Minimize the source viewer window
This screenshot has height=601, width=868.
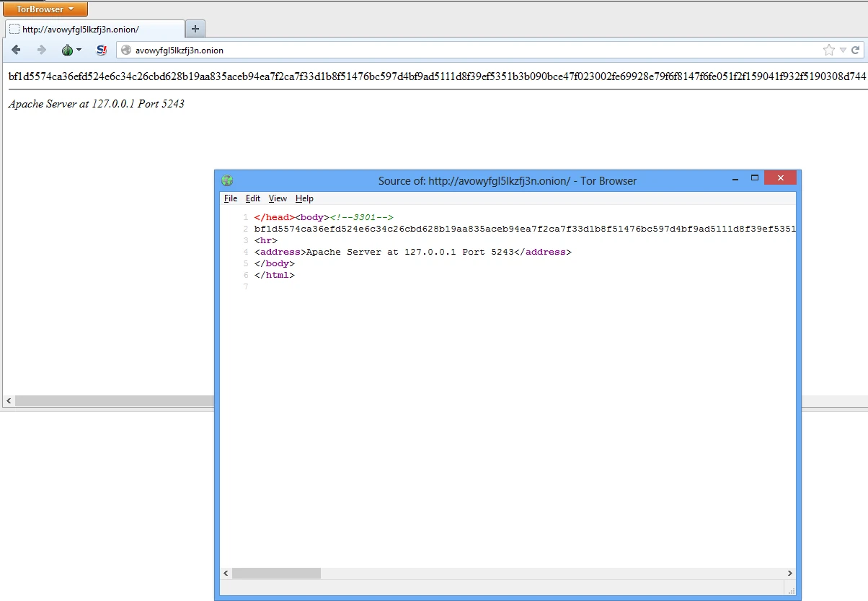(x=735, y=177)
